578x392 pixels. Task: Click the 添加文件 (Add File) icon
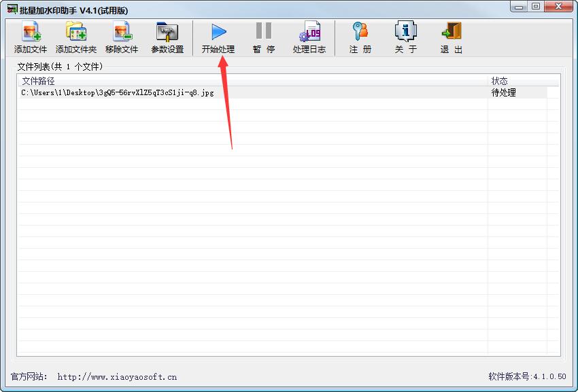coord(30,37)
